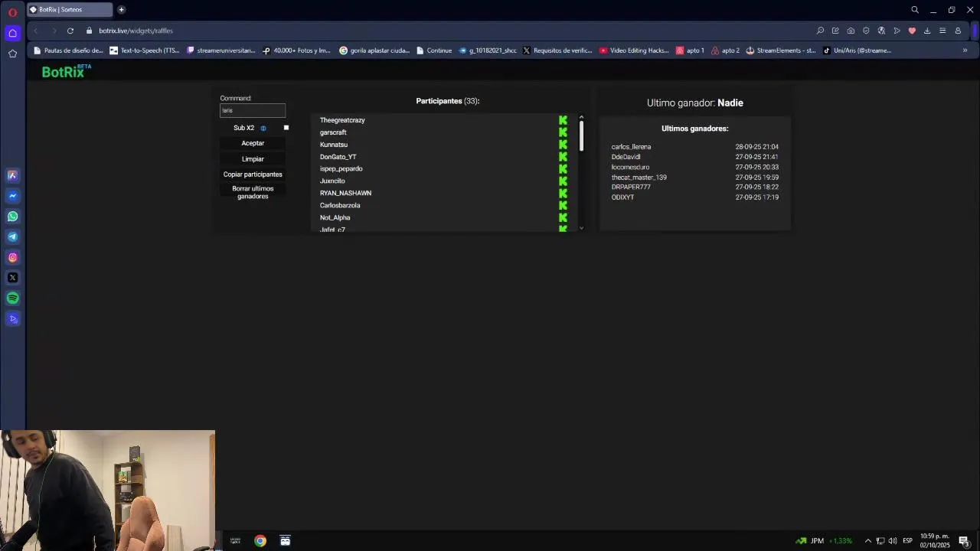This screenshot has width=980, height=551.
Task: Open the Aria AI sidebar icon
Action: [12, 175]
